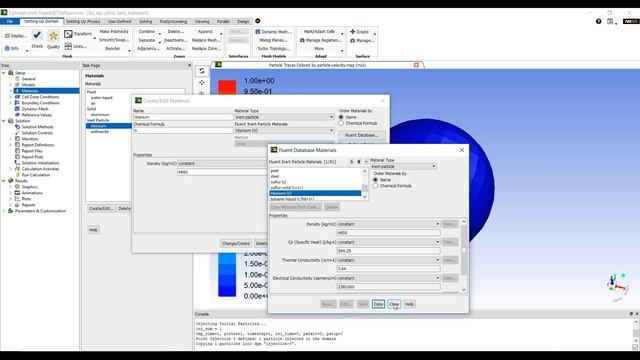Open Material Type dropdown in Create/Edit Materials

(284, 117)
